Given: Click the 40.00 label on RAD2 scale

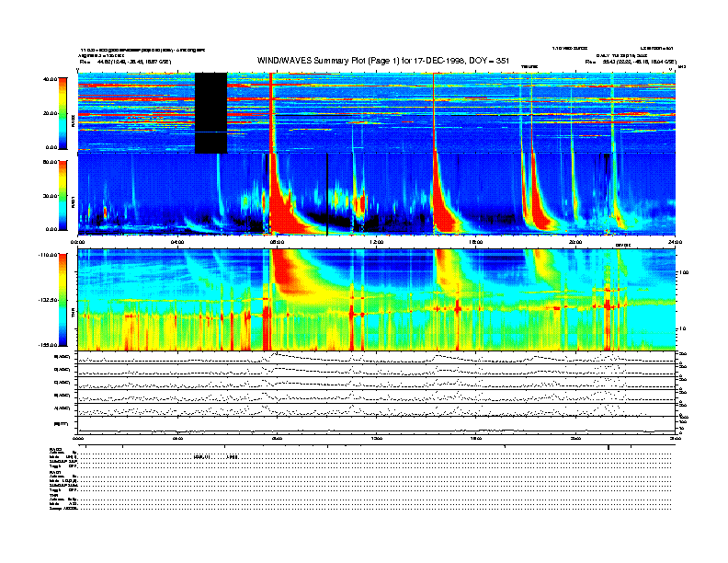Looking at the screenshot, I should tap(50, 79).
